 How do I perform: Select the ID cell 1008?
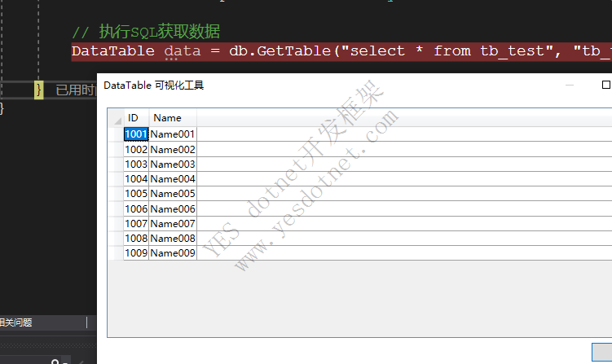click(136, 238)
